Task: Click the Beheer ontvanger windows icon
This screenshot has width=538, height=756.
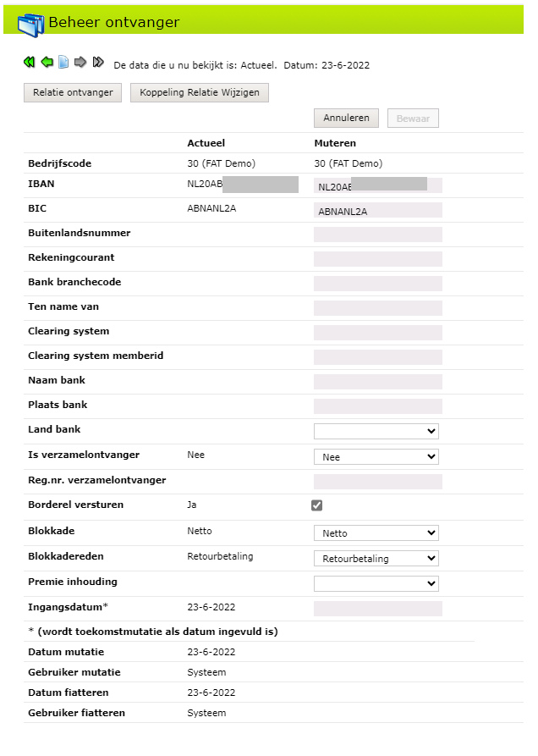Action: click(x=31, y=24)
